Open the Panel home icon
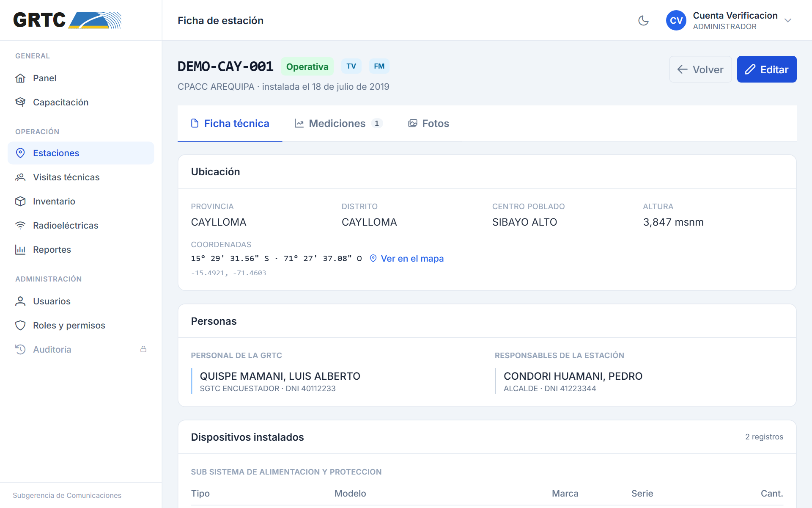812x508 pixels. click(x=20, y=78)
